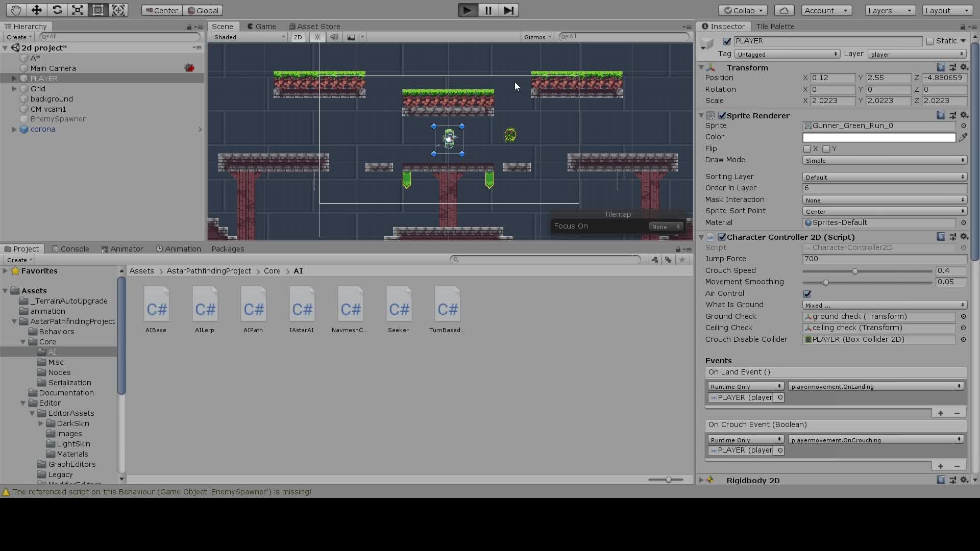This screenshot has width=980, height=551.
Task: Collapse the Character Controller 2D component
Action: click(701, 237)
